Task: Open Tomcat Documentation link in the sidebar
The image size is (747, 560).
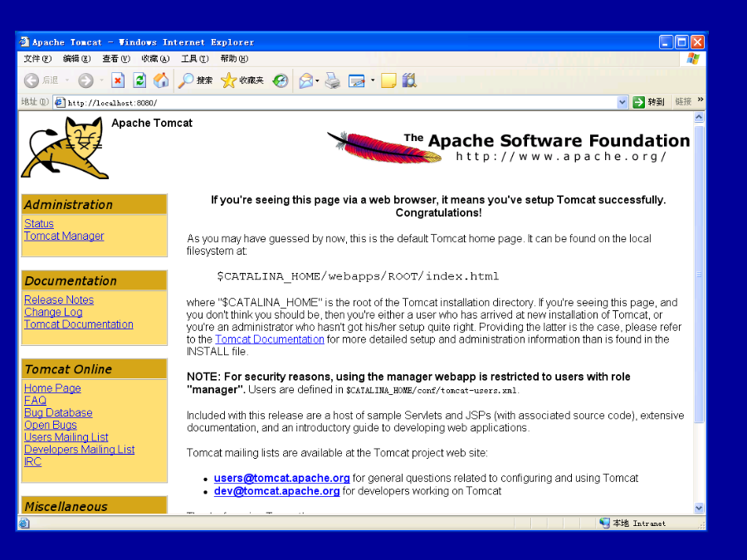Action: (x=79, y=324)
